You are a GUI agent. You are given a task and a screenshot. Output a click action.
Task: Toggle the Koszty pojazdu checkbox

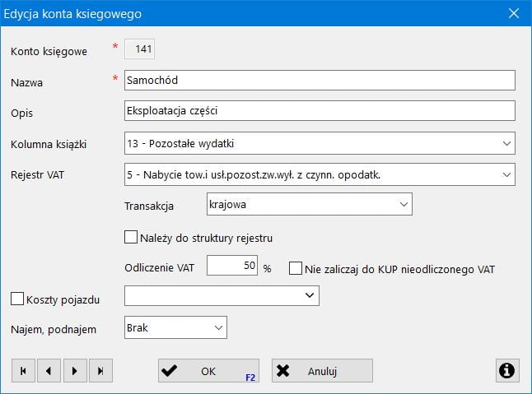pyautogui.click(x=16, y=298)
